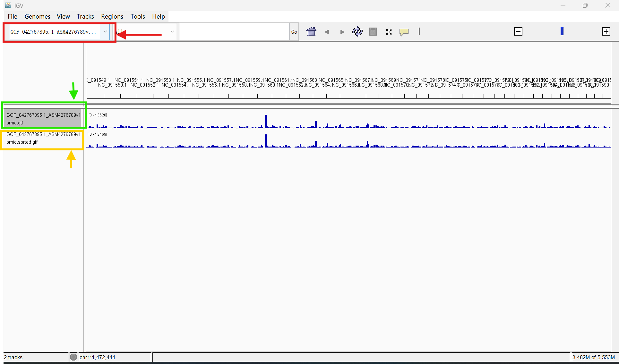Click the Define region of interest icon
Image resolution: width=619 pixels, height=364 pixels.
(x=373, y=32)
